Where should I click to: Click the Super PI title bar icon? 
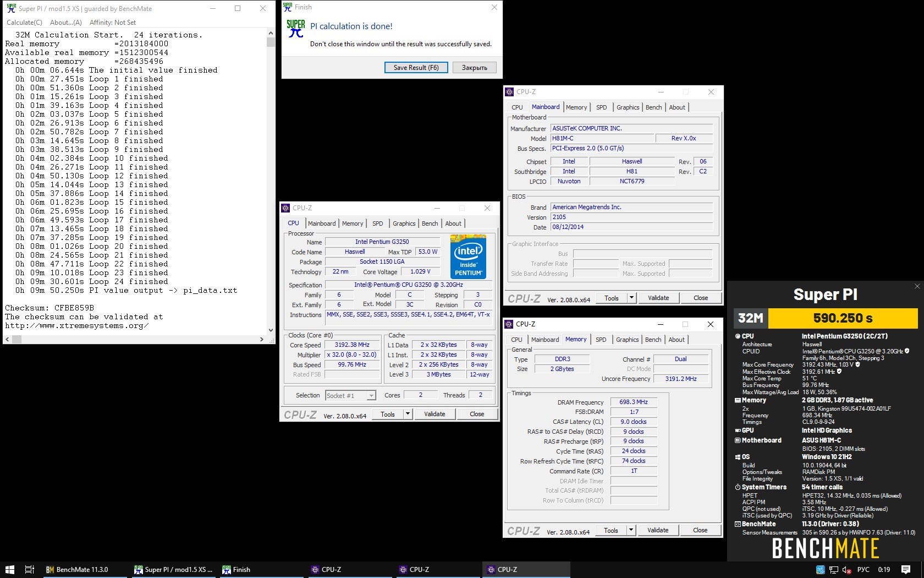click(11, 8)
